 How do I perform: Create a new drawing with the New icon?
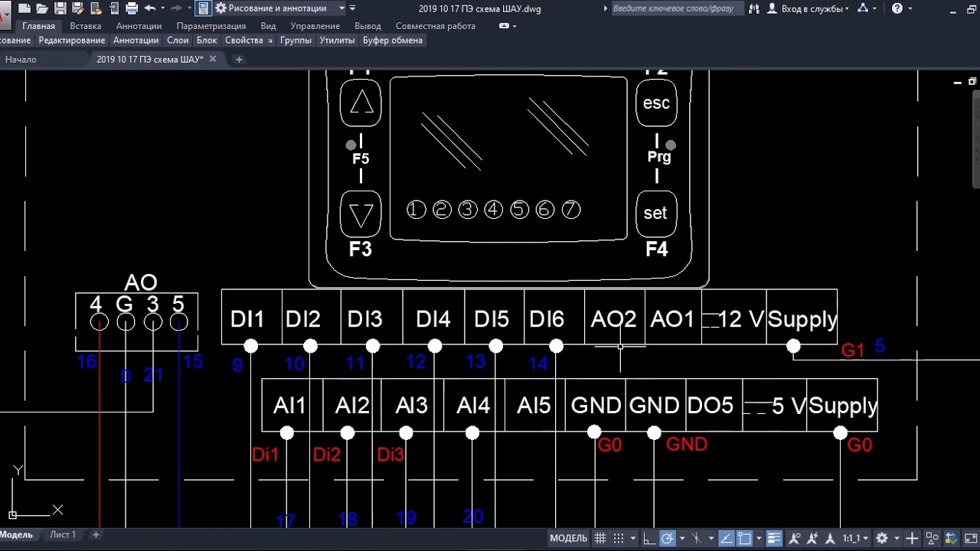point(24,8)
